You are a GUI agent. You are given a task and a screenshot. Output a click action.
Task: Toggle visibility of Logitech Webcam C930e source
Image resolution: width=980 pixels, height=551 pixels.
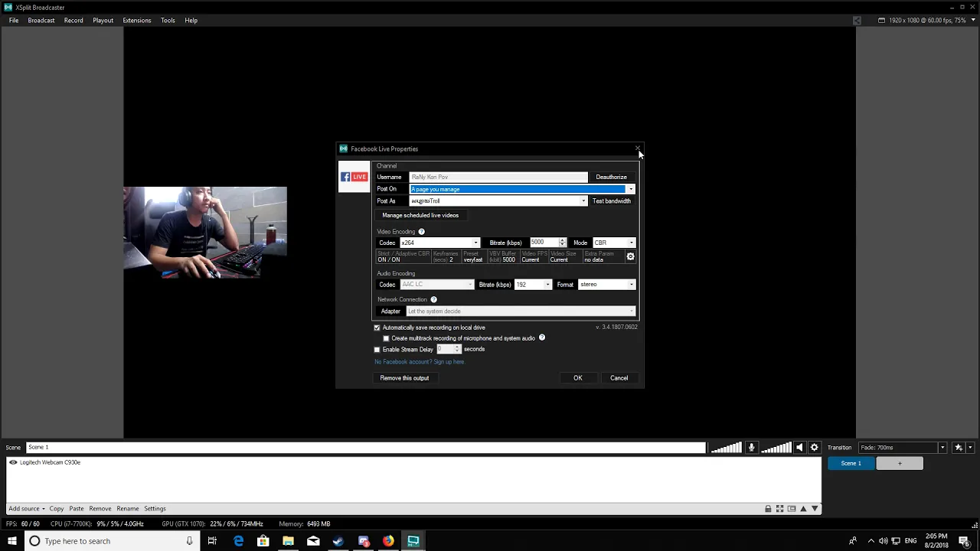click(13, 462)
